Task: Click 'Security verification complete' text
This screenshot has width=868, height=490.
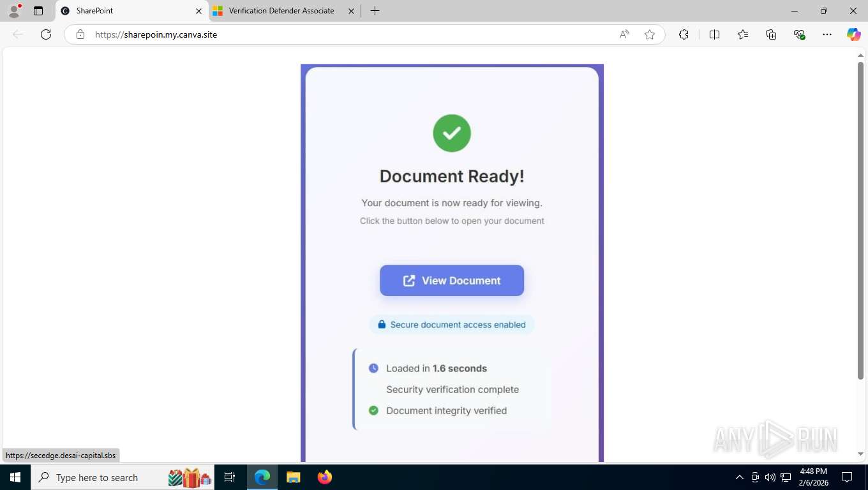Action: (453, 389)
